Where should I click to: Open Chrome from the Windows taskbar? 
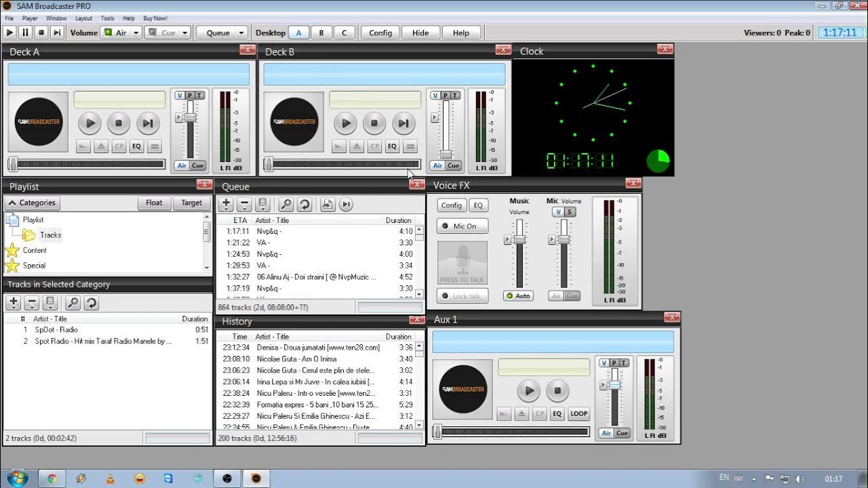(x=52, y=479)
